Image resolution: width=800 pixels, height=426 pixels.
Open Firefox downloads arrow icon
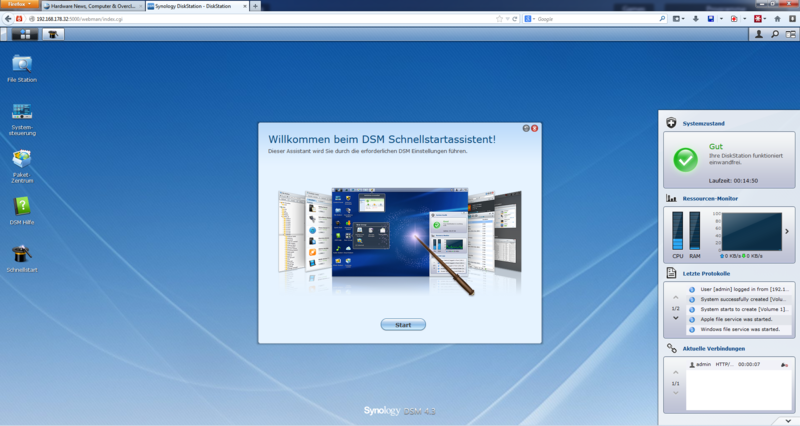pos(695,19)
